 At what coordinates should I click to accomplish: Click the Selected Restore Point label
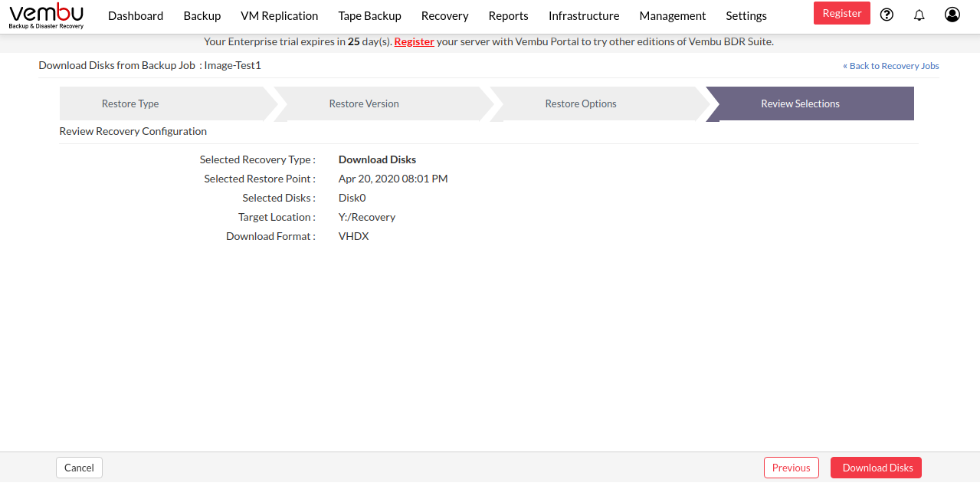[260, 179]
